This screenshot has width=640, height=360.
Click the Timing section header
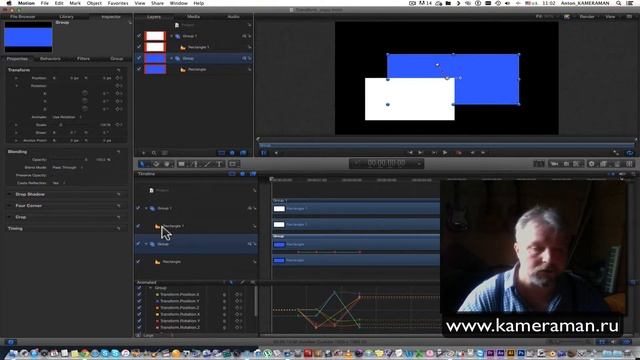tap(15, 229)
